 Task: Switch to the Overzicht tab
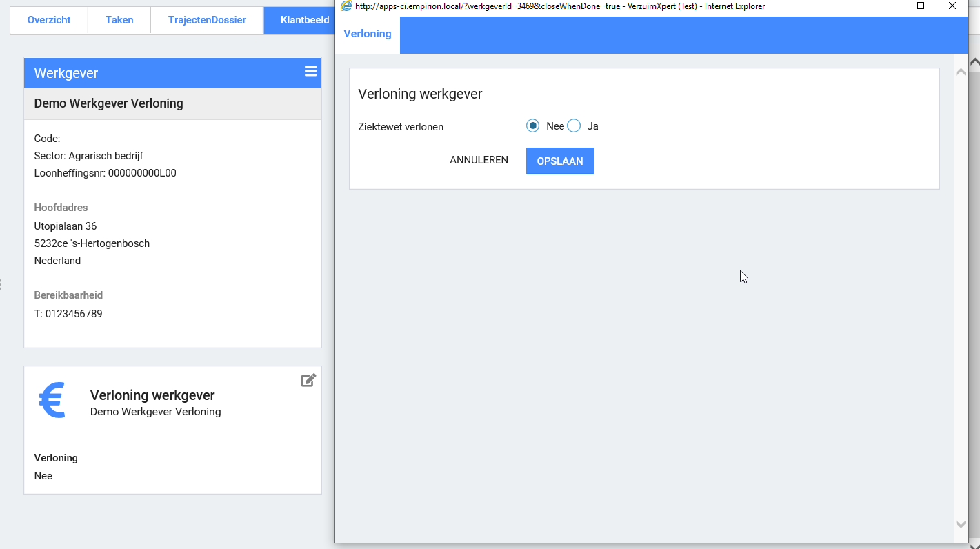click(49, 20)
